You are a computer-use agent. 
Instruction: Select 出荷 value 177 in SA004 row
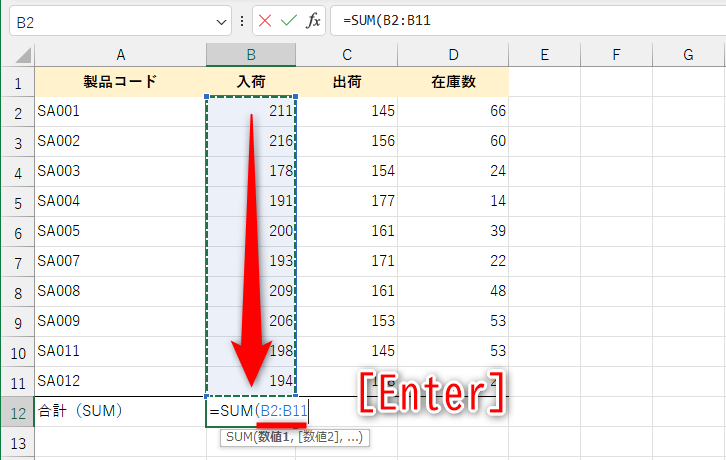click(347, 201)
